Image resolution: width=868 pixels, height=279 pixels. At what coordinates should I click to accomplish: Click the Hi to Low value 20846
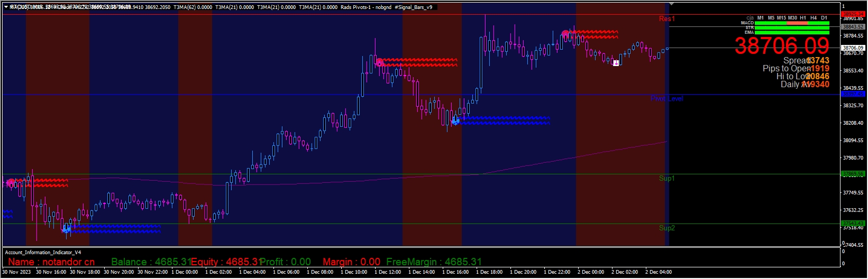818,77
